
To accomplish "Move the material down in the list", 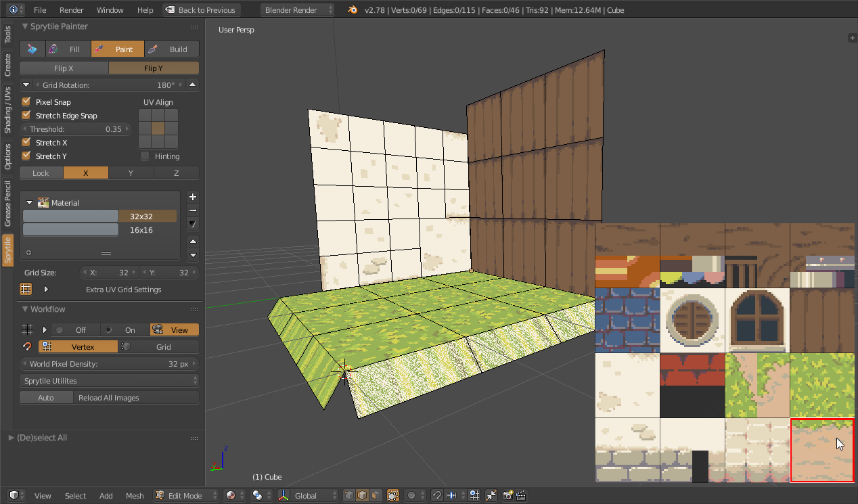I will click(193, 255).
